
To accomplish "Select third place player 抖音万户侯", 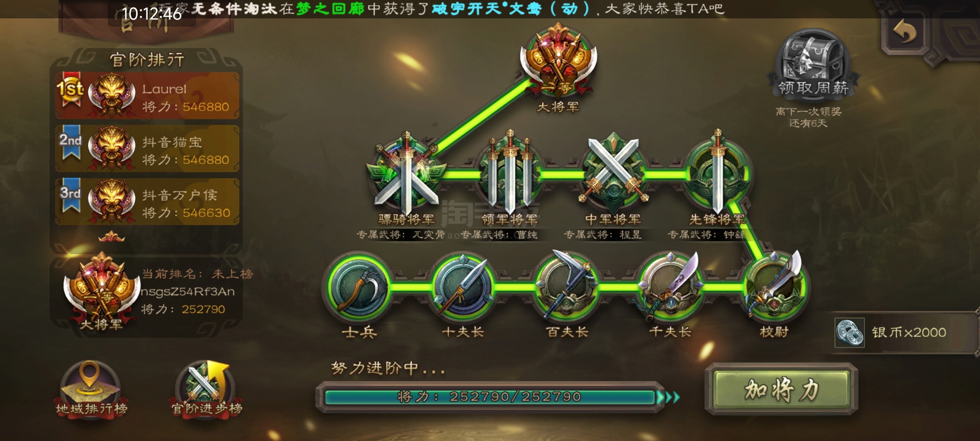I will click(x=147, y=201).
